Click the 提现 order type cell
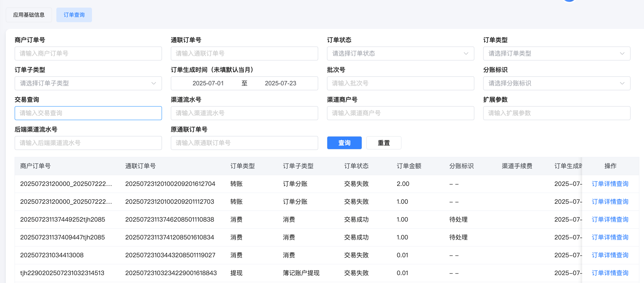 pyautogui.click(x=236, y=273)
